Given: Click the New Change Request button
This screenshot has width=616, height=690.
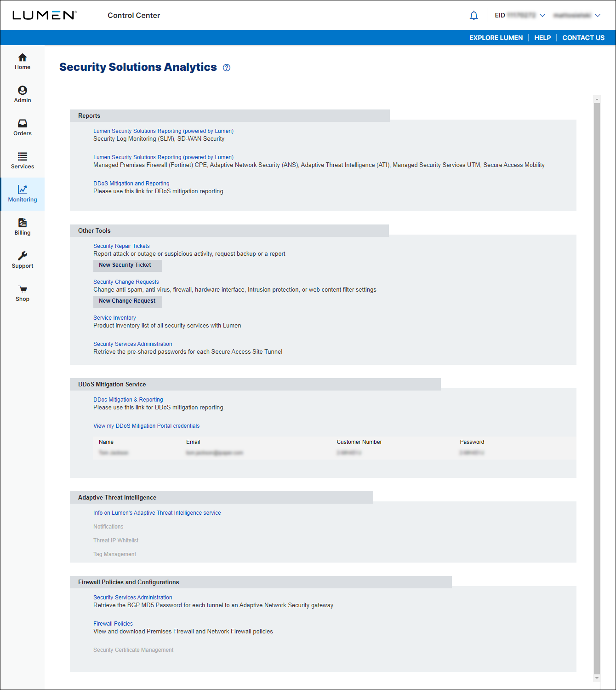Looking at the screenshot, I should point(128,301).
